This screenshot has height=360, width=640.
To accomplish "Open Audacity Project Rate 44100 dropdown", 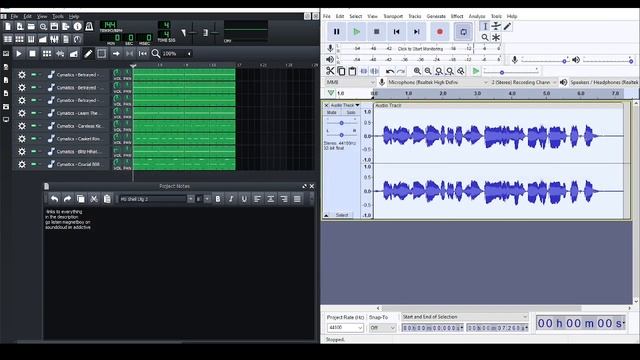I will pyautogui.click(x=345, y=328).
